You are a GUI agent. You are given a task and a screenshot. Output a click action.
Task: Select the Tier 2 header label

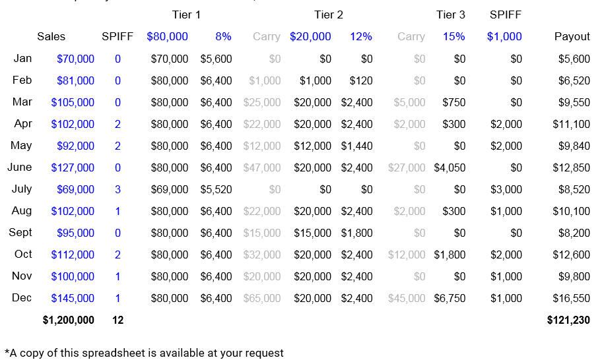click(x=329, y=15)
